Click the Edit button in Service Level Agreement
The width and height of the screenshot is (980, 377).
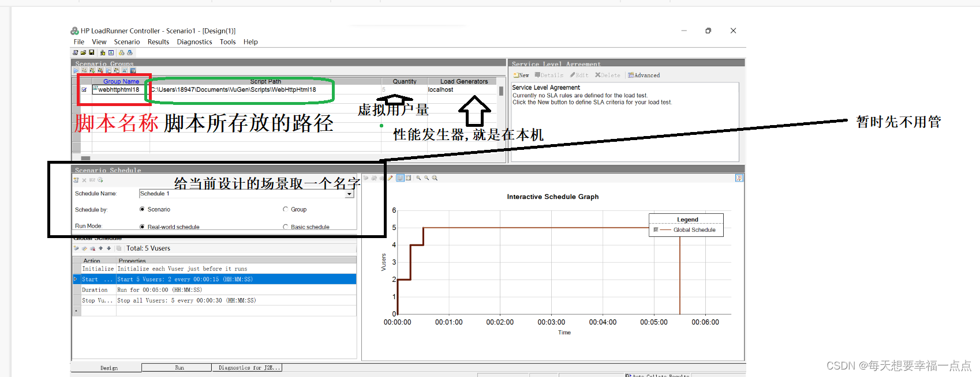tap(579, 75)
